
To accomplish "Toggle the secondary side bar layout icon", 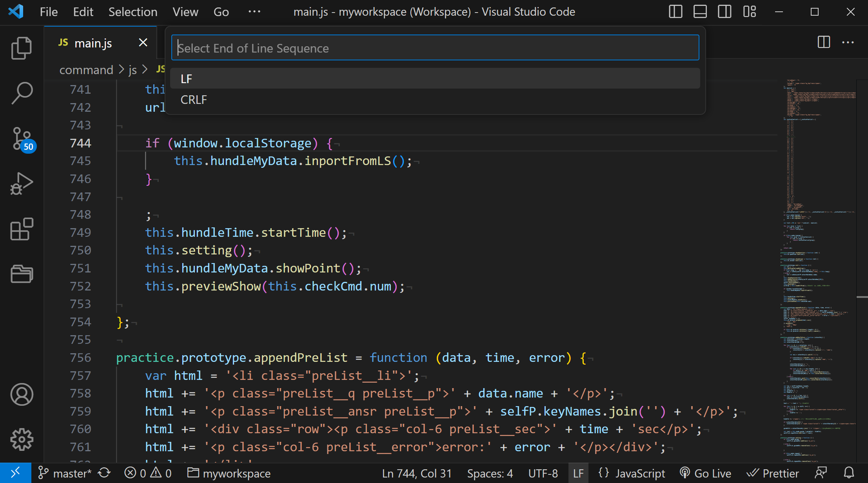I will (725, 12).
